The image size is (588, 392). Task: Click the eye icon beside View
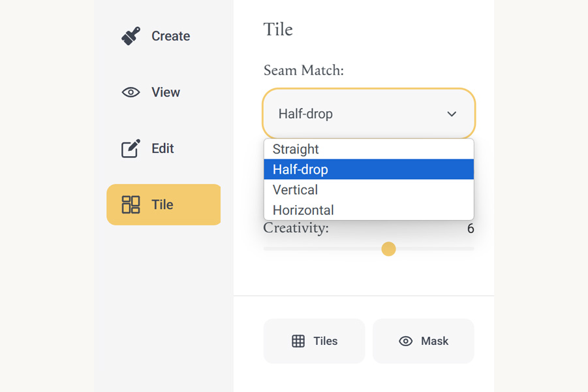click(x=131, y=92)
